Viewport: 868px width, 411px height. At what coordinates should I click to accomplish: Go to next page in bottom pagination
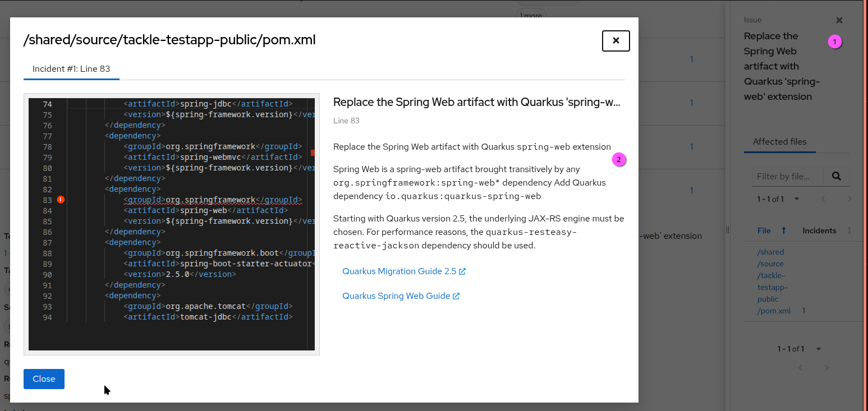[x=827, y=368]
